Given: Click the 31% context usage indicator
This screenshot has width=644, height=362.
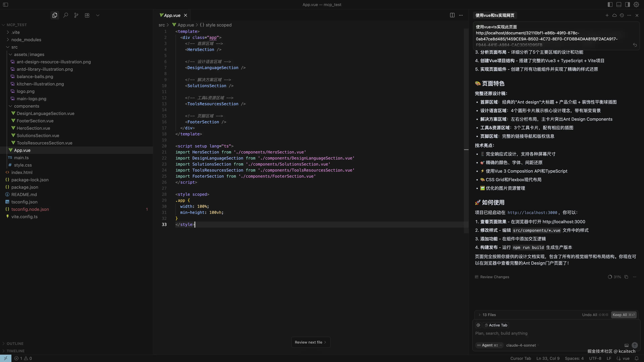Looking at the screenshot, I should 614,277.
